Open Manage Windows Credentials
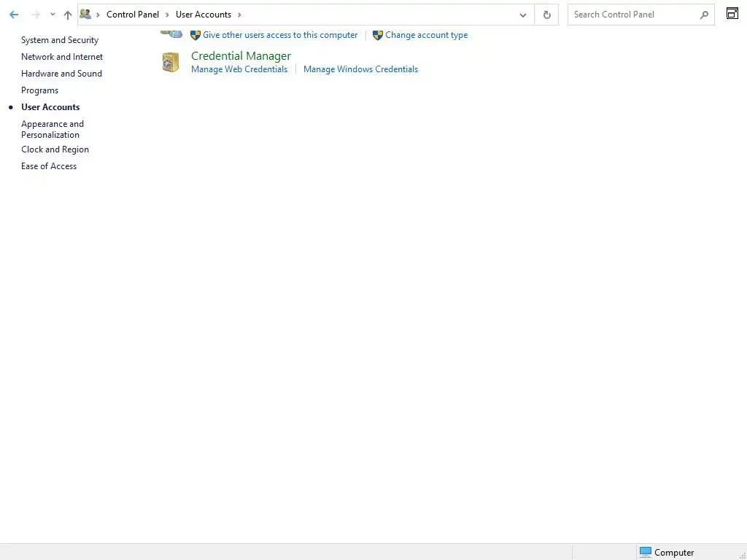Viewport: 747px width, 560px height. pos(360,69)
